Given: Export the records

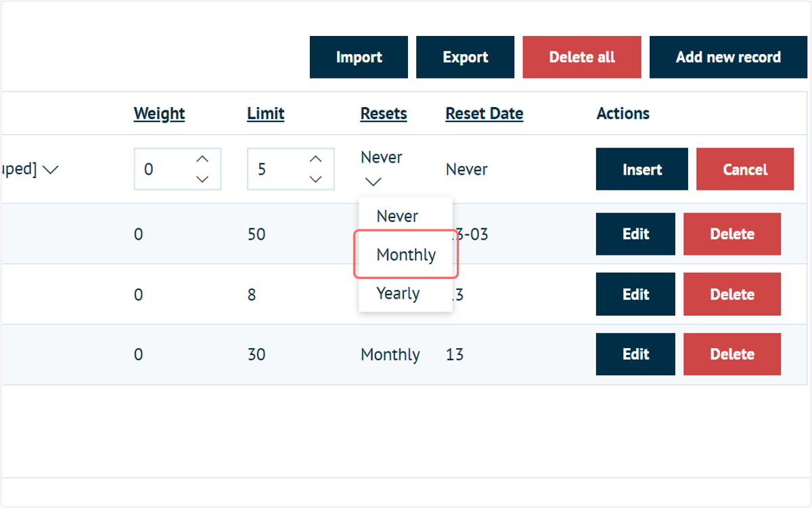Looking at the screenshot, I should (466, 57).
